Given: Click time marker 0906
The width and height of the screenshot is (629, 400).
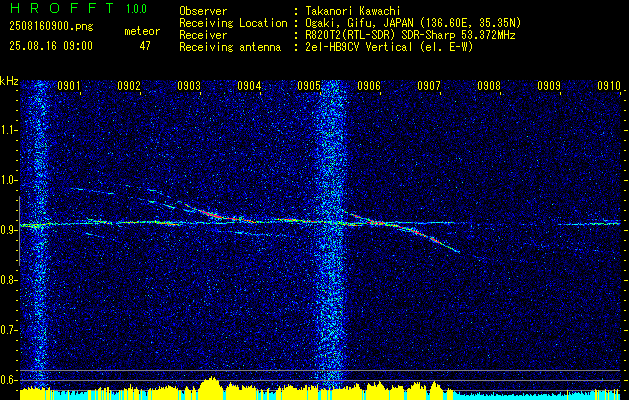Looking at the screenshot, I should (369, 85).
